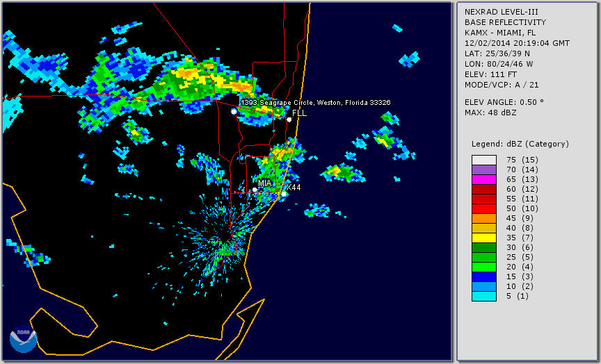Click the MIA map label

(265, 183)
